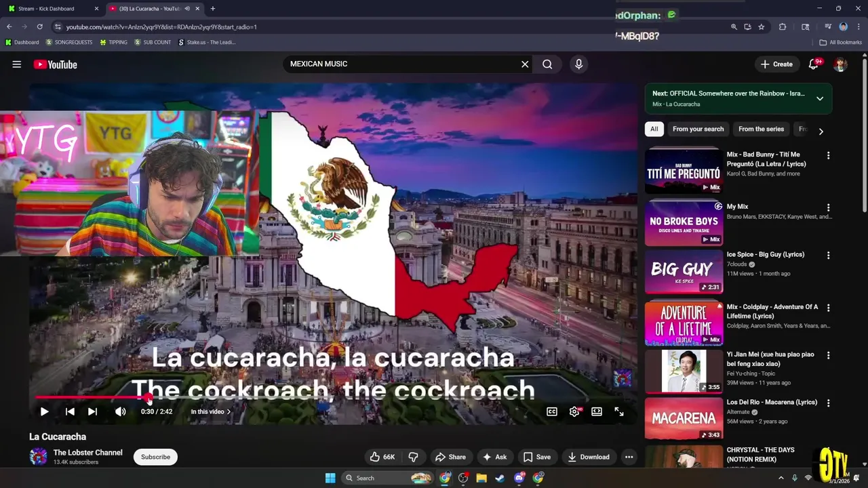This screenshot has height=488, width=868.
Task: Select the All filter chip
Action: [654, 129]
